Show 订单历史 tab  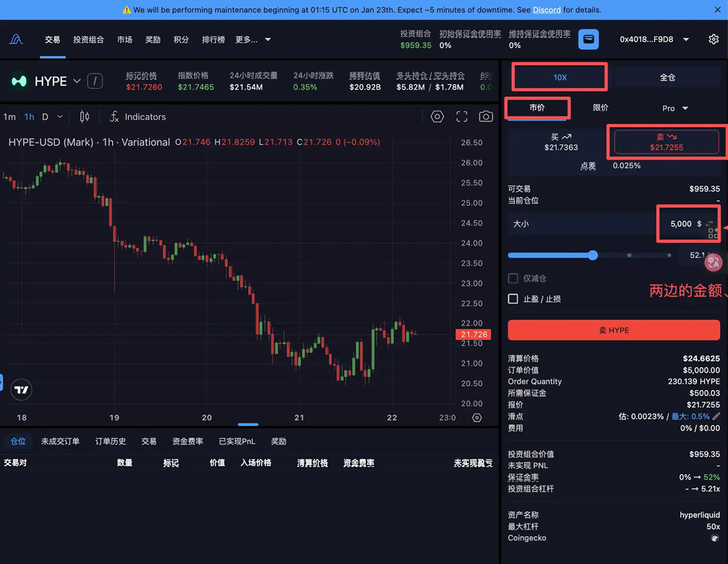coord(111,441)
